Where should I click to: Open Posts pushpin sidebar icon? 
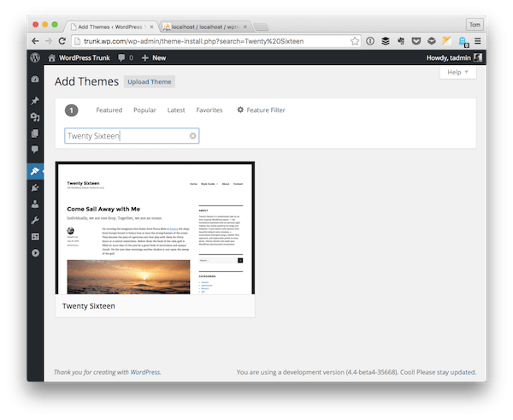[x=35, y=101]
